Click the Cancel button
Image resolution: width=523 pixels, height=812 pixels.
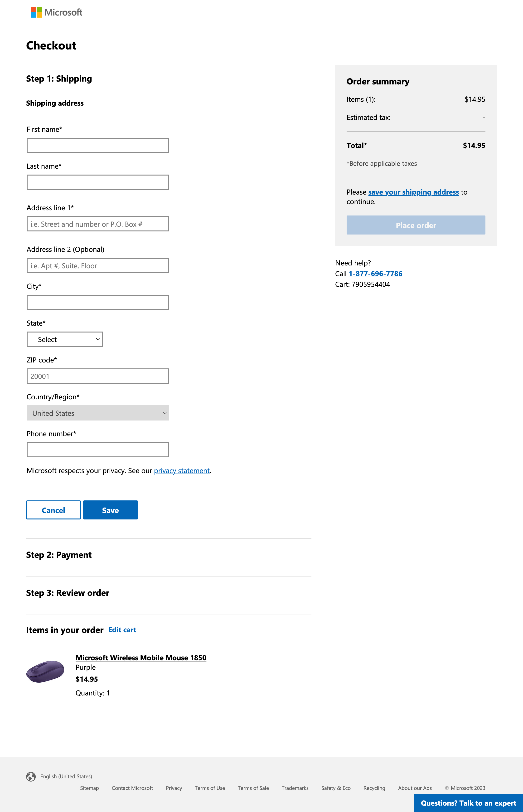point(53,510)
